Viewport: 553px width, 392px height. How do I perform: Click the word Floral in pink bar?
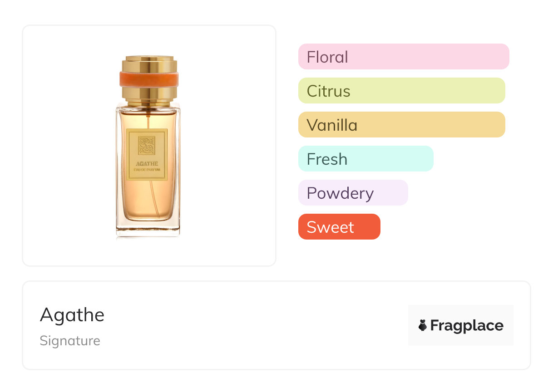click(x=327, y=57)
